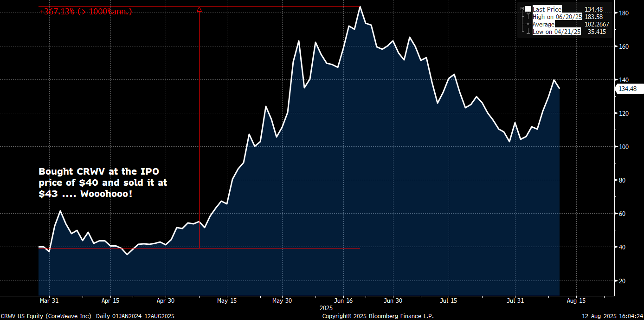This screenshot has height=320, width=644.
Task: Click the 2025 year label below axis
Action: pos(326,307)
